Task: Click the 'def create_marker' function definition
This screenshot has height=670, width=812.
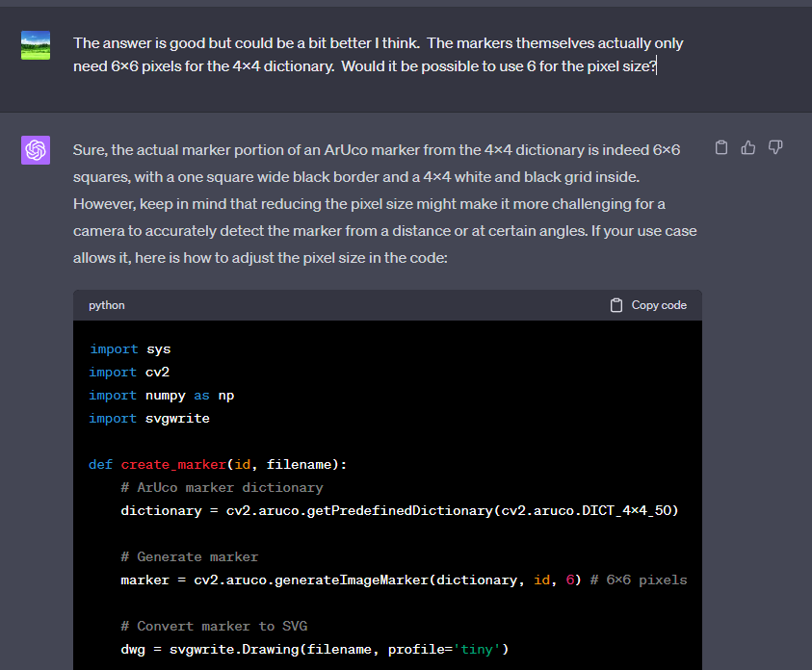Action: 218,464
